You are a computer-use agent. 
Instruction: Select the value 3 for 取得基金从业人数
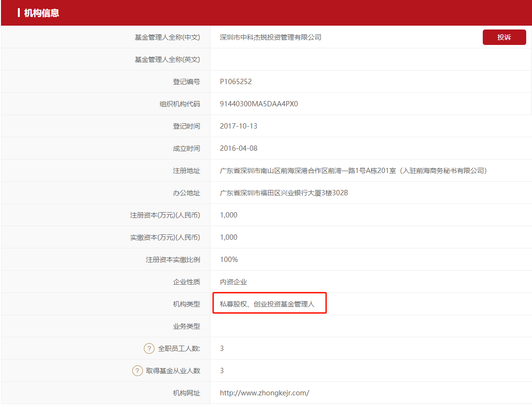point(222,371)
